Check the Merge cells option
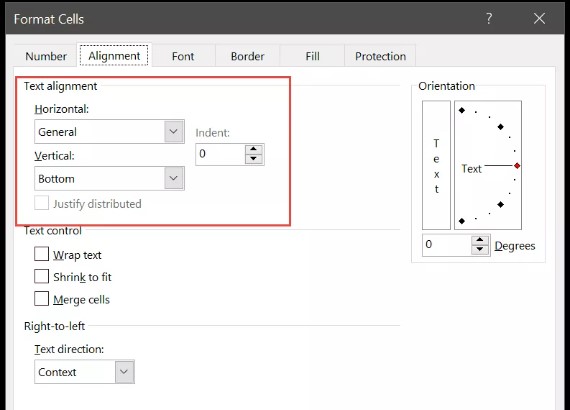This screenshot has width=570, height=410. coord(41,298)
